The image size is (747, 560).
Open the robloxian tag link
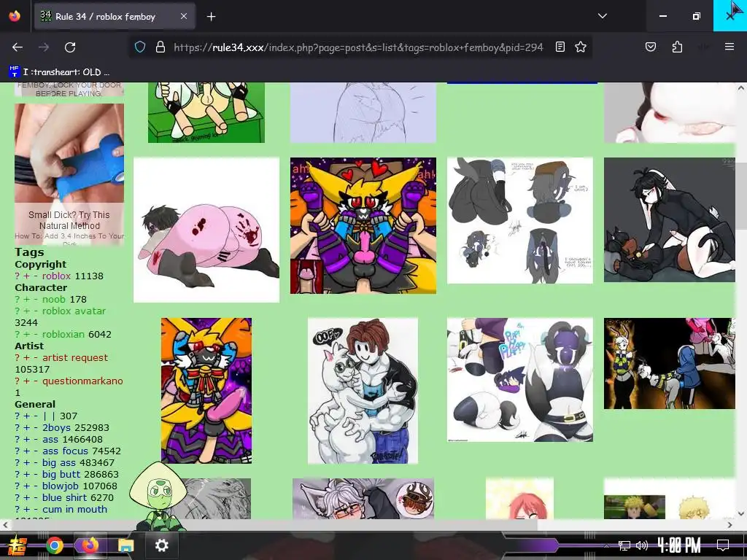click(x=63, y=334)
